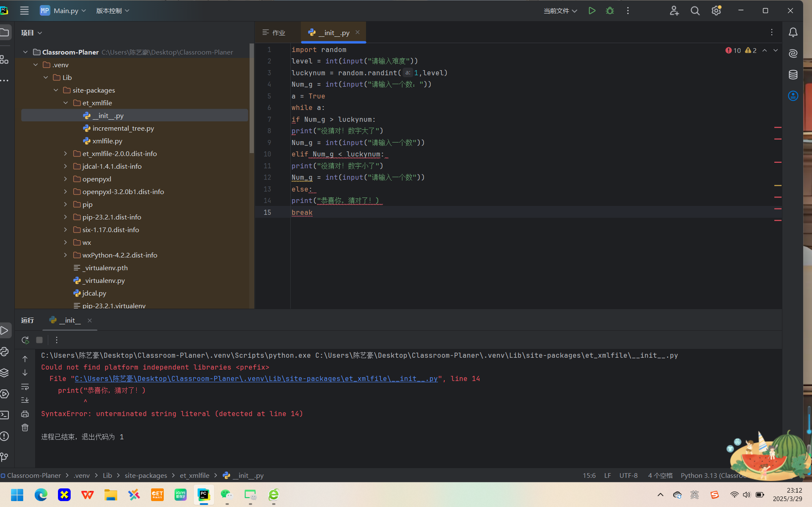Open the main hamburger menu
Viewport: 812px width, 507px height.
click(25, 11)
